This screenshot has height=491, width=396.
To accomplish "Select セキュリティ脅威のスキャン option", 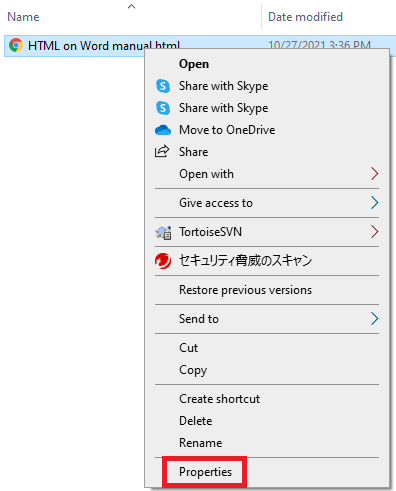I will click(x=245, y=260).
